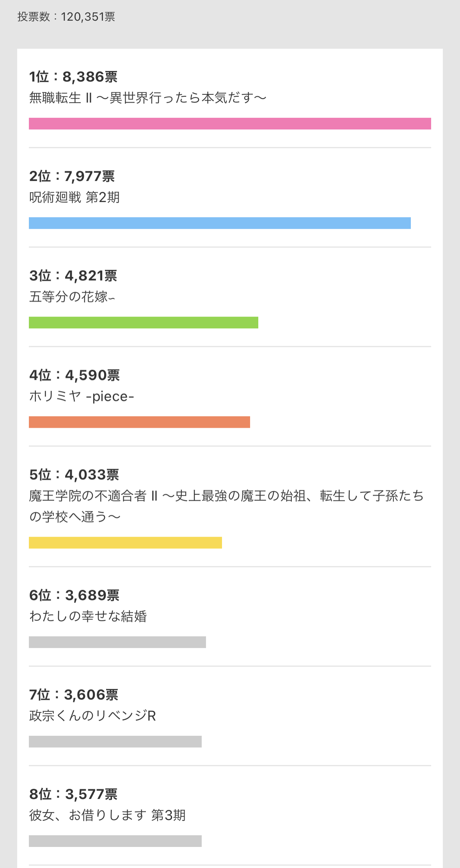Click the total 投票数：120,351票 label

point(66,17)
